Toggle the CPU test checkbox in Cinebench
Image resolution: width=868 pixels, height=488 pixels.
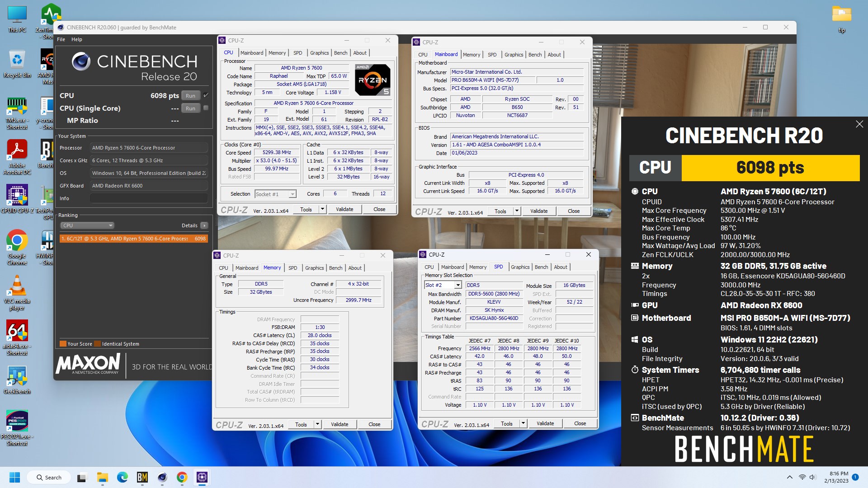206,95
